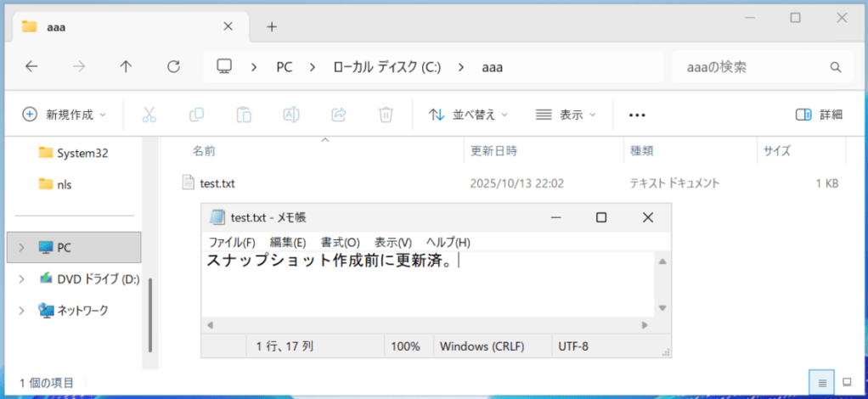Open Notepad's ファイル(F) menu

coord(232,242)
